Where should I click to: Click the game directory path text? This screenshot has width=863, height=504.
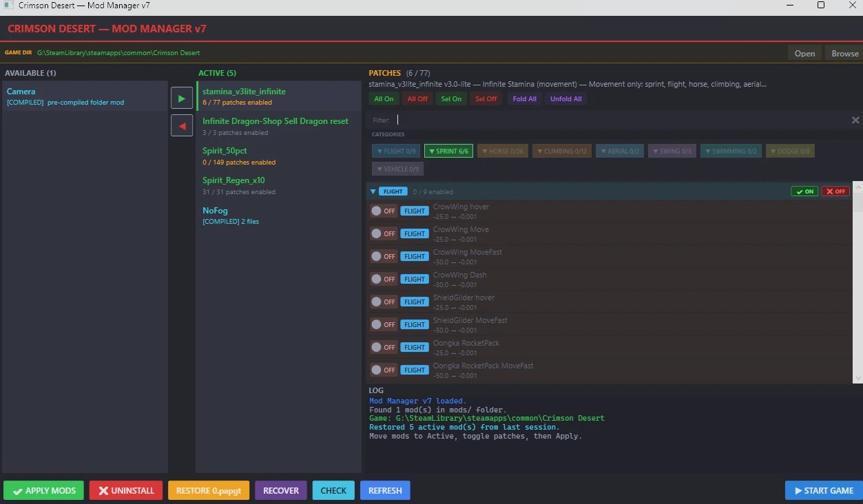click(118, 52)
